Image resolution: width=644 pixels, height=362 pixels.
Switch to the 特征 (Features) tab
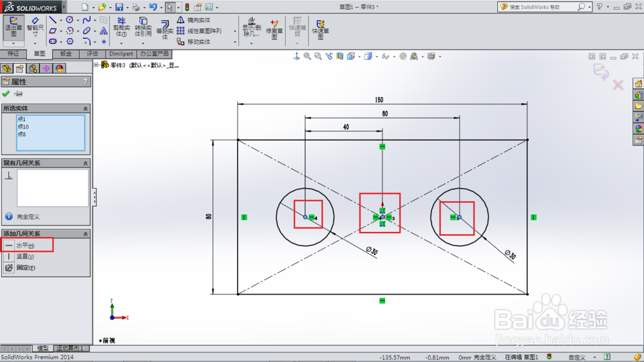pos(13,54)
